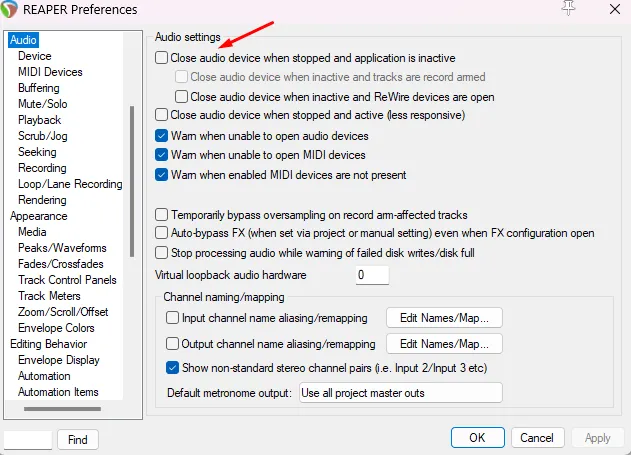Click the Apply button

click(x=598, y=438)
